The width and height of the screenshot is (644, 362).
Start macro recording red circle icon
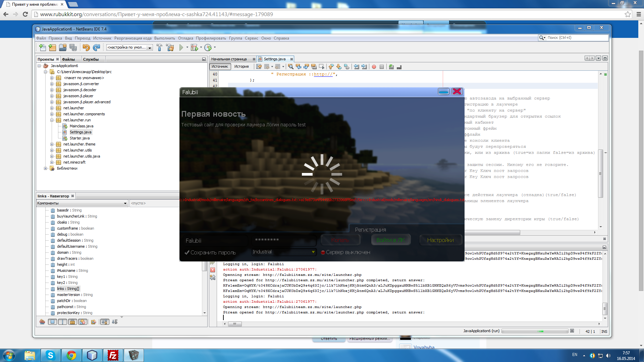[x=374, y=67]
